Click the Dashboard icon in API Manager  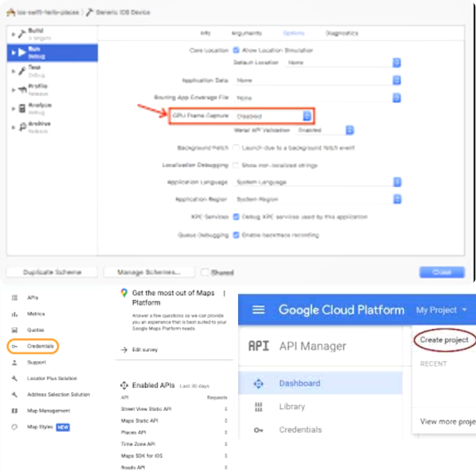pyautogui.click(x=258, y=384)
